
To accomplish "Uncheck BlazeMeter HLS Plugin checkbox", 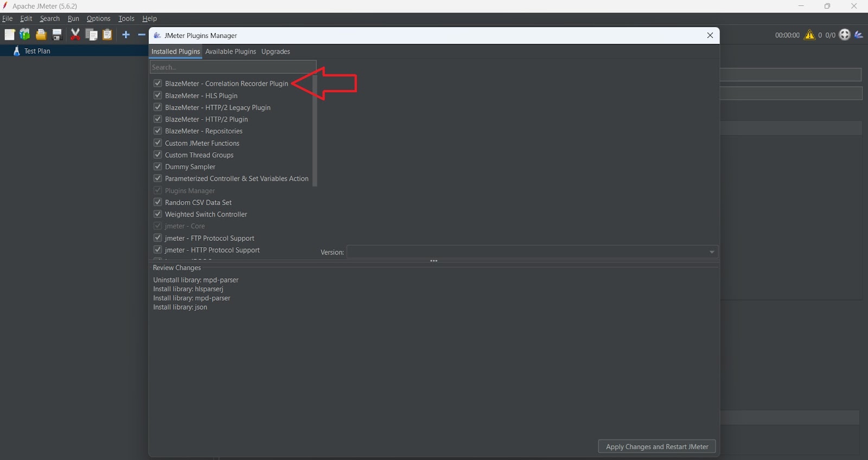I will tap(158, 95).
